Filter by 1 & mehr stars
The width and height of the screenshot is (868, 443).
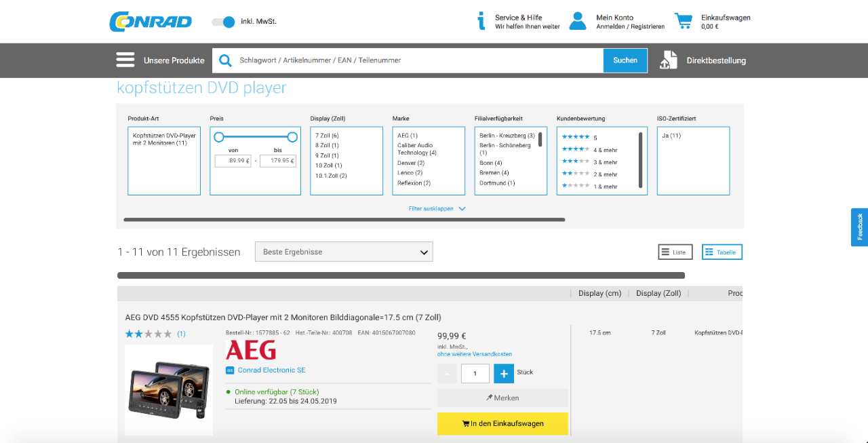[x=589, y=186]
